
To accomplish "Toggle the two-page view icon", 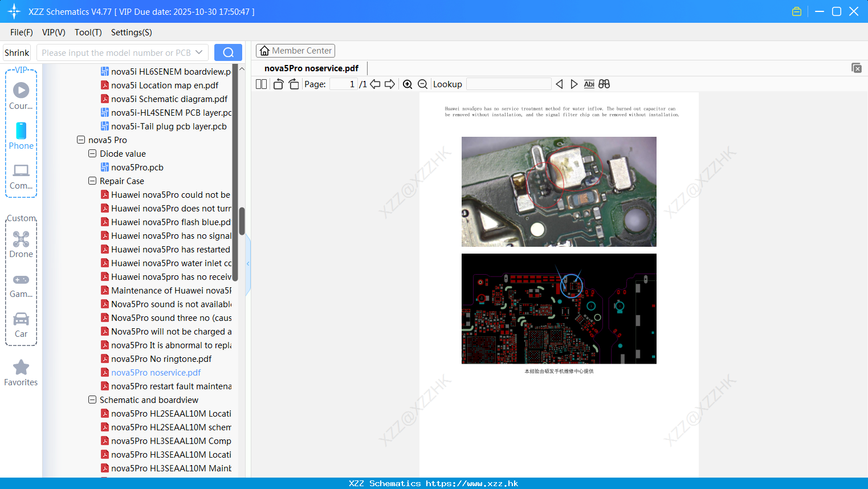I will [x=261, y=84].
